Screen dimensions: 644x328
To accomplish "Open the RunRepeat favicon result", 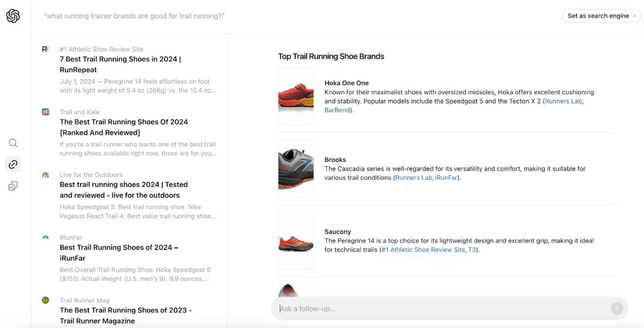I will 45,49.
